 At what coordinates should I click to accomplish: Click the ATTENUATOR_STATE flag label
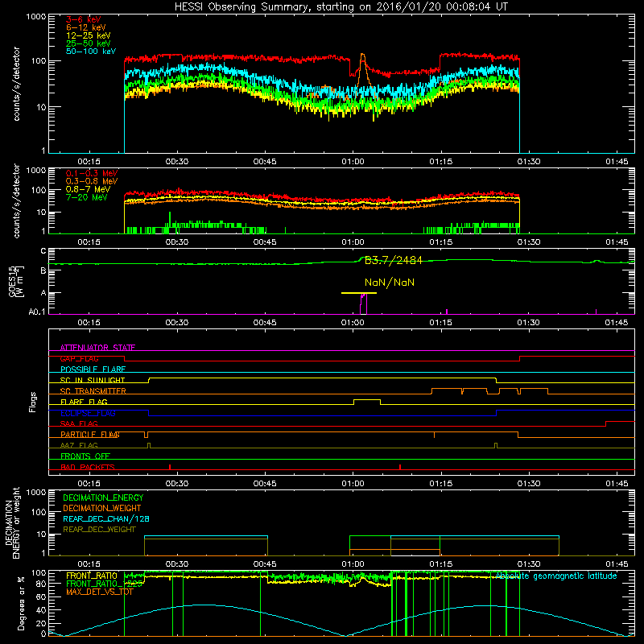pyautogui.click(x=97, y=348)
